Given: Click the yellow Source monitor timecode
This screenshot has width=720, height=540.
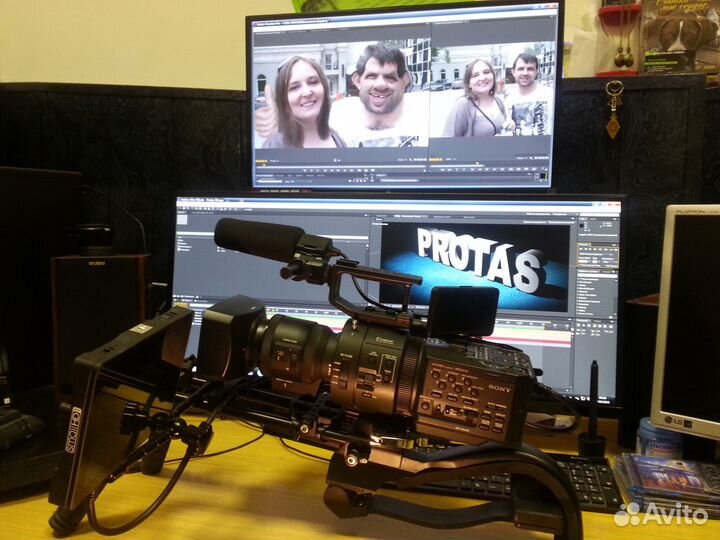Looking at the screenshot, I should [261, 161].
